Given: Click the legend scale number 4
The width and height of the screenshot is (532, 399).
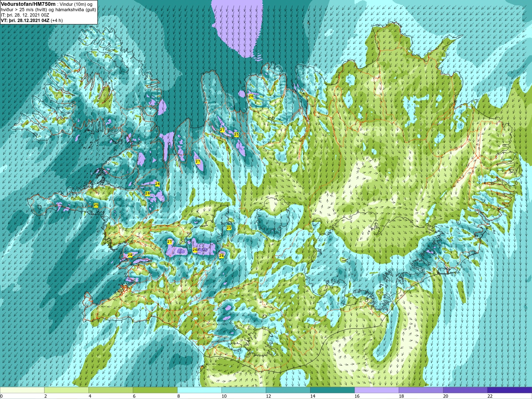Looking at the screenshot, I should [x=90, y=396].
